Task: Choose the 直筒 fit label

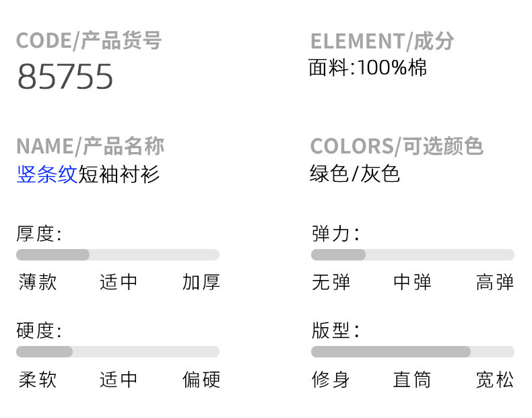Action: pos(412,380)
